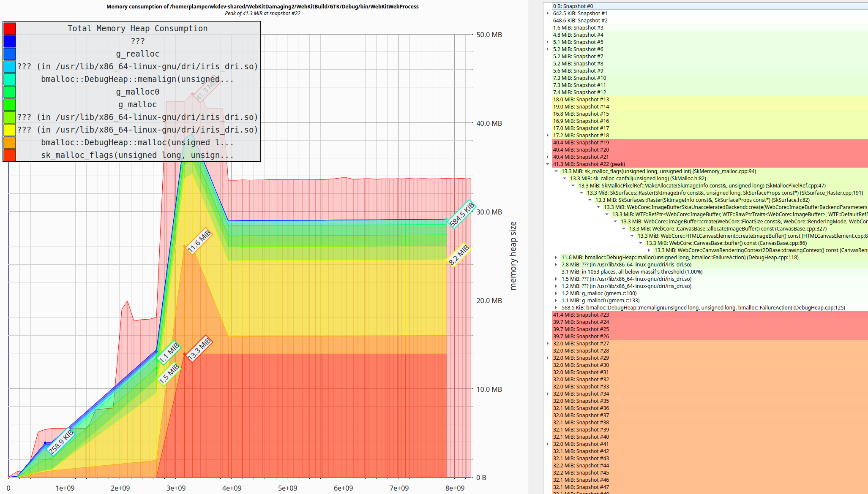
Task: Click the 258.9 KiB chart label
Action: point(61,442)
